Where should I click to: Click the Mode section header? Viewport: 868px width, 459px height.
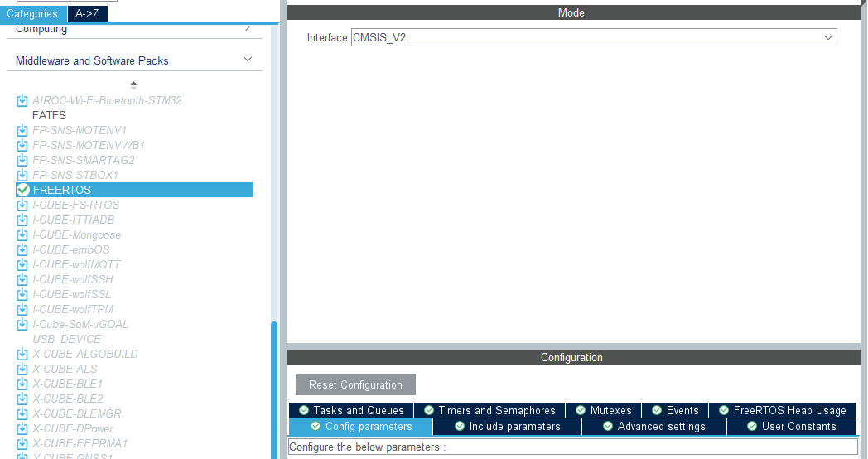pos(573,12)
